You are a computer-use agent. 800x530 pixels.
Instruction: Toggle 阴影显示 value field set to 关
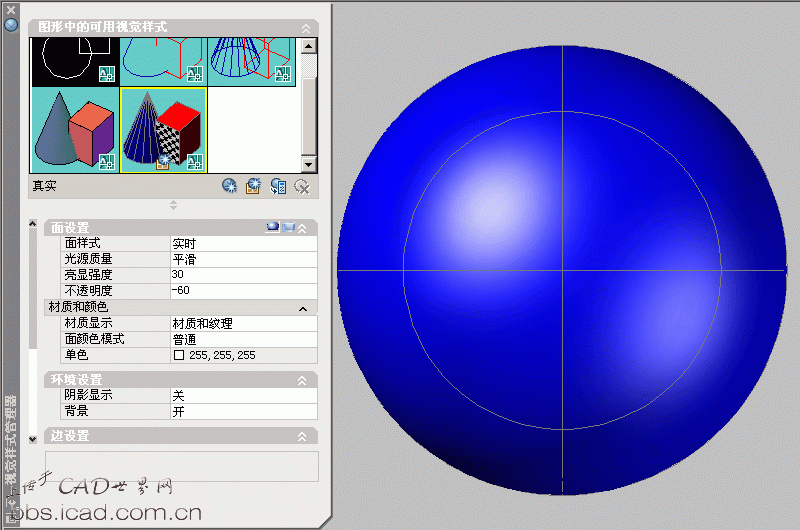click(242, 395)
